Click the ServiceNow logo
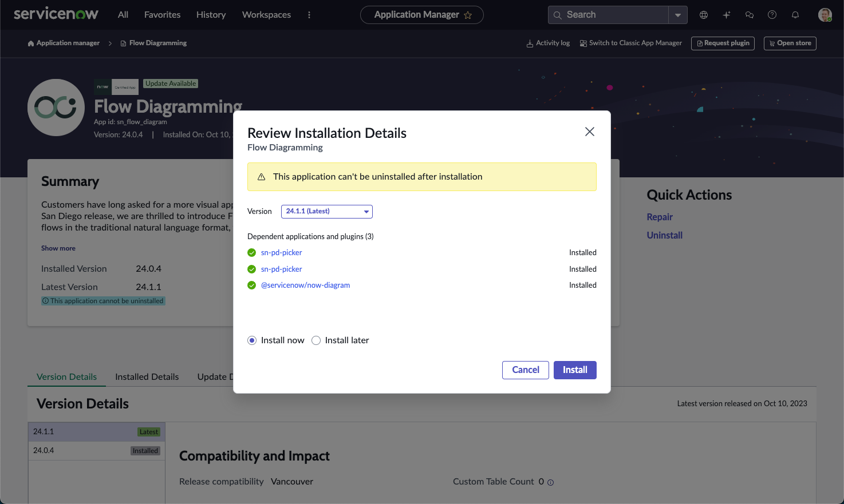 point(56,14)
